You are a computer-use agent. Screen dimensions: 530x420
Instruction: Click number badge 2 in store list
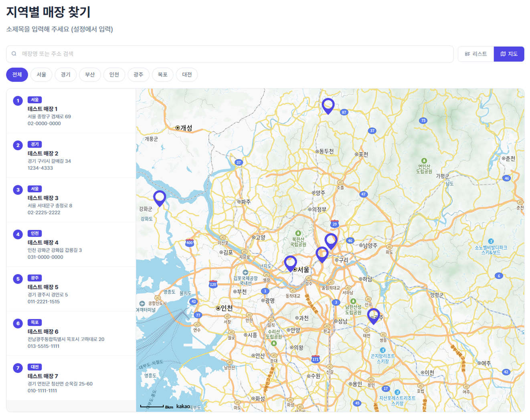point(18,145)
